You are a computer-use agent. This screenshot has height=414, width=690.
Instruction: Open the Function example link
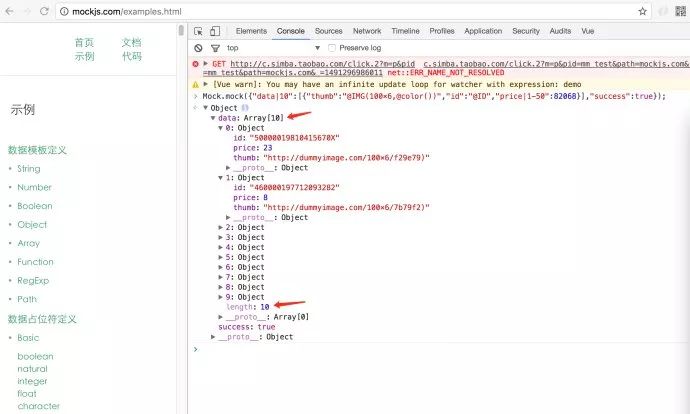[35, 262]
